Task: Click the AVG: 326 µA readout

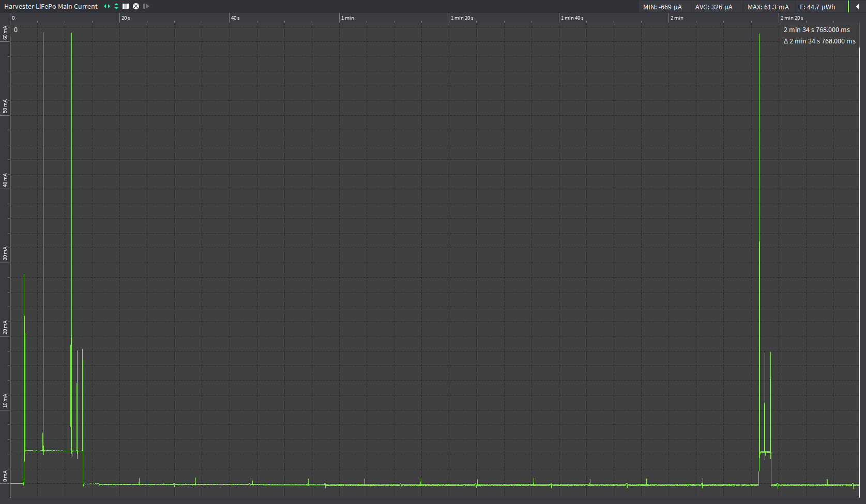Action: click(713, 7)
